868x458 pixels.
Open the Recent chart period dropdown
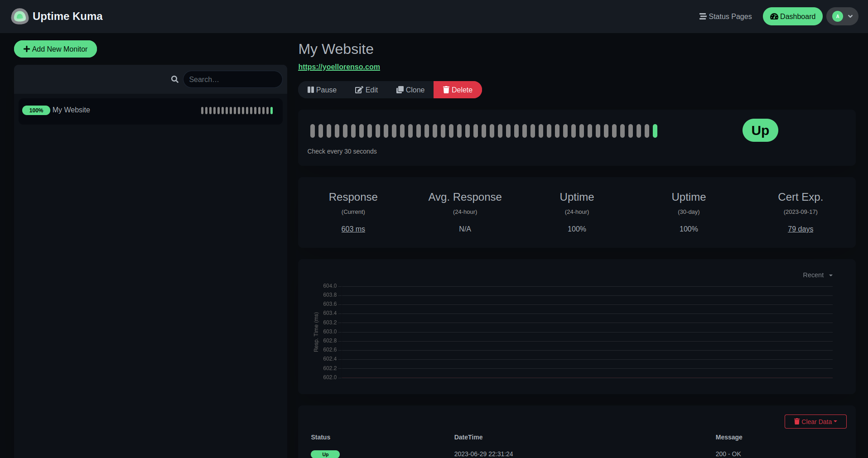pos(818,275)
